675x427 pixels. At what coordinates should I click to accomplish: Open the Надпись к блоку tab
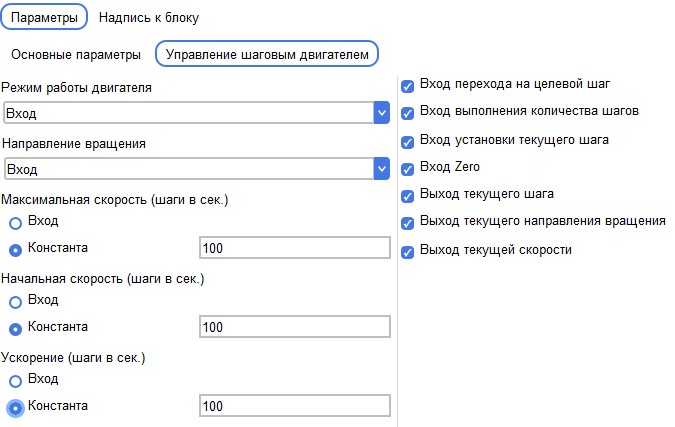pyautogui.click(x=149, y=18)
